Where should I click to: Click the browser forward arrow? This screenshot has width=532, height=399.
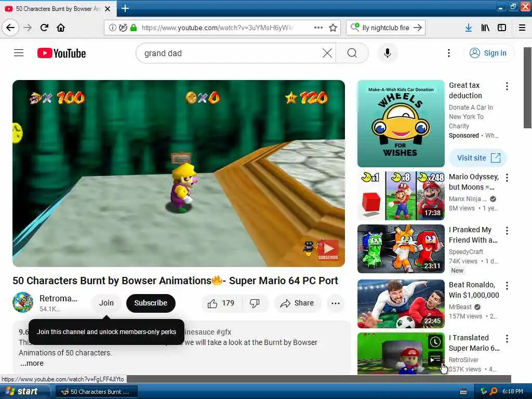pyautogui.click(x=28, y=28)
